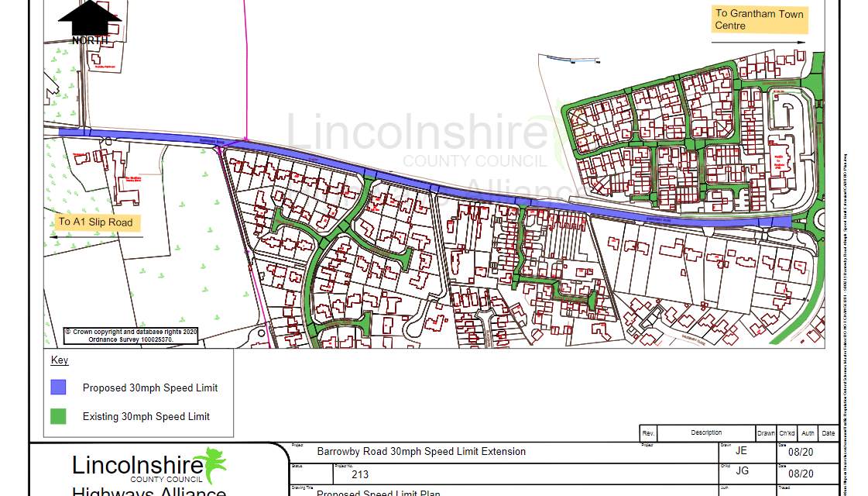Click the underlined 'Key' heading
This screenshot has width=868, height=496.
pos(59,360)
